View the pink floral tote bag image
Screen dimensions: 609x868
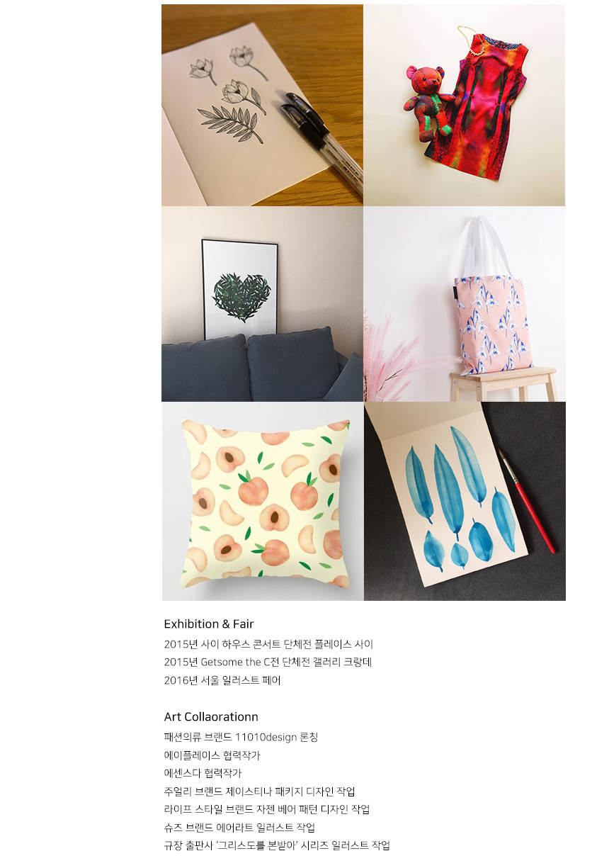point(465,304)
